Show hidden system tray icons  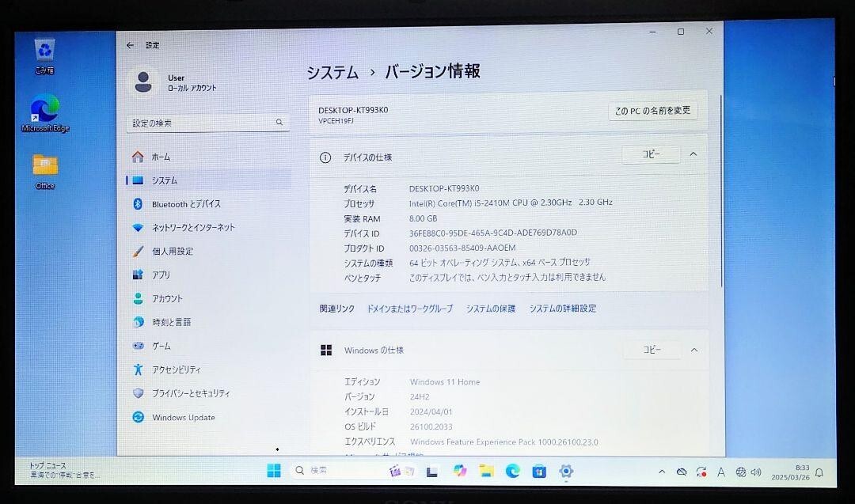661,472
